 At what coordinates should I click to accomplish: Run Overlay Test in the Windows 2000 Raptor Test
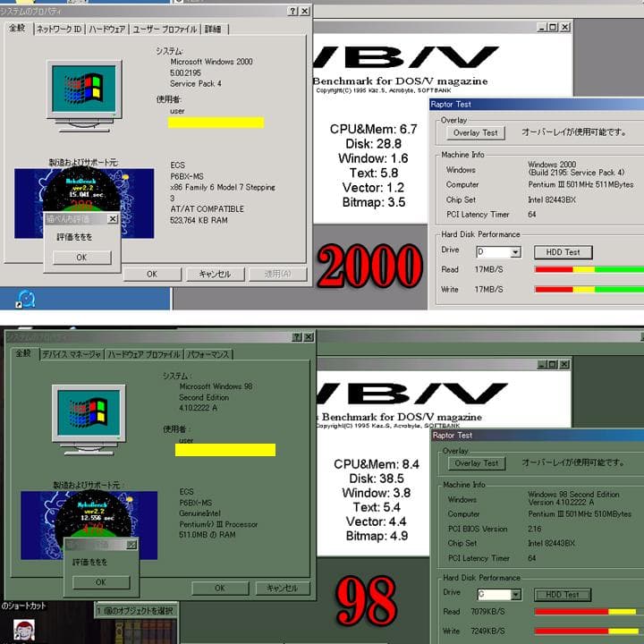pyautogui.click(x=476, y=133)
